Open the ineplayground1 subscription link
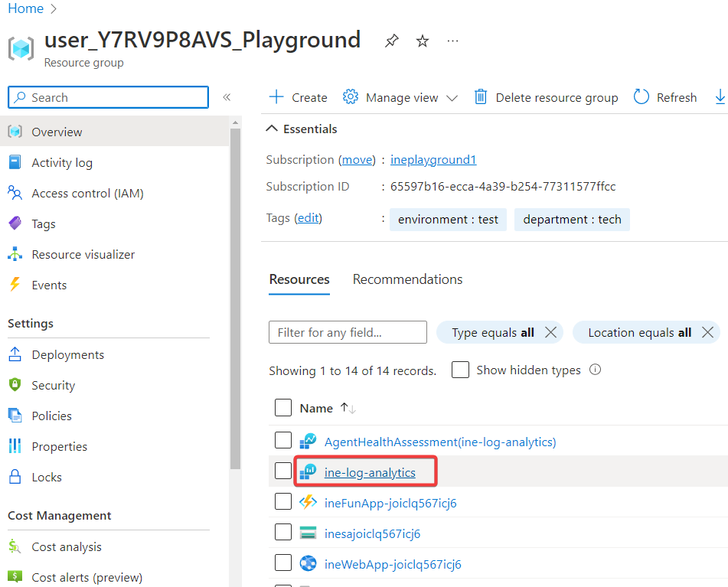Viewport: 728px width, 587px height. [433, 160]
